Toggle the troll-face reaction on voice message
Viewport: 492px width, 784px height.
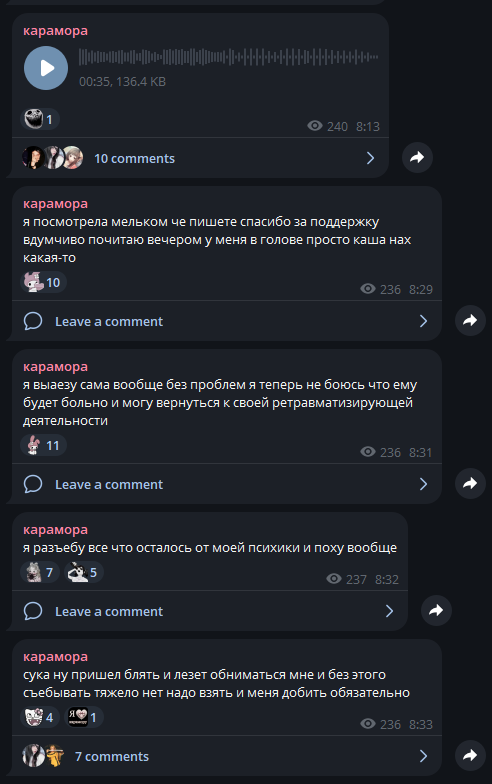(x=40, y=120)
